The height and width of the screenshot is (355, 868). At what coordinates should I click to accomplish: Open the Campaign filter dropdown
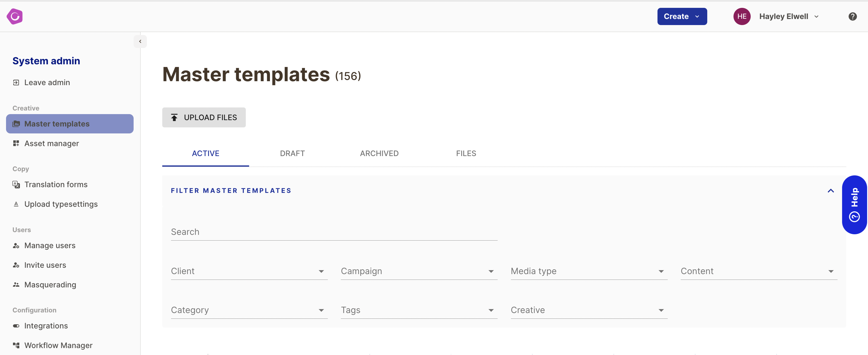[x=419, y=271]
